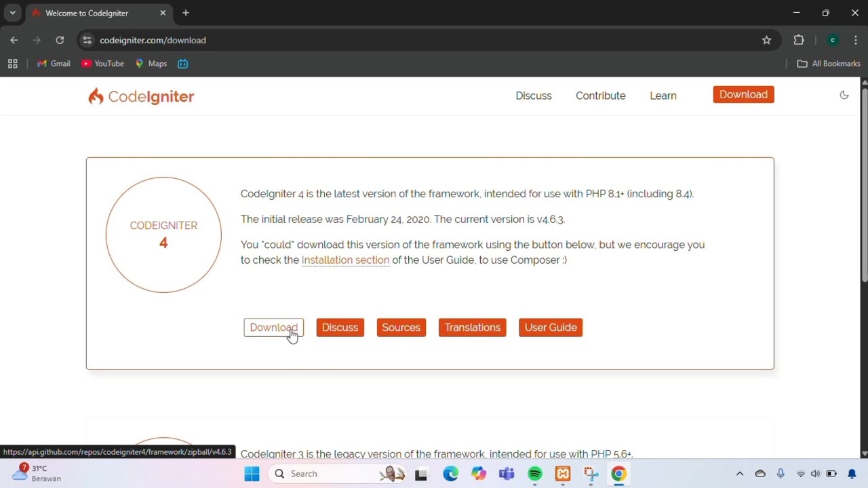This screenshot has height=488, width=868.
Task: Open Copilot from the taskbar
Action: (x=479, y=474)
